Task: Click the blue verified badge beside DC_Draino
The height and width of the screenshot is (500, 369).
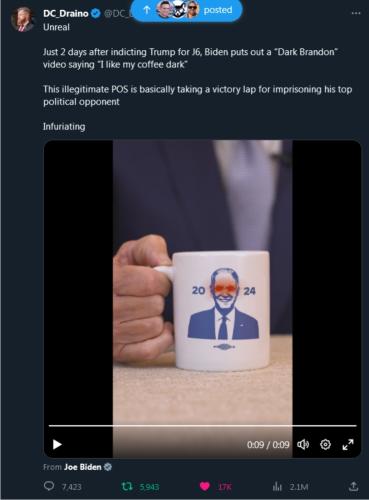Action: (96, 13)
